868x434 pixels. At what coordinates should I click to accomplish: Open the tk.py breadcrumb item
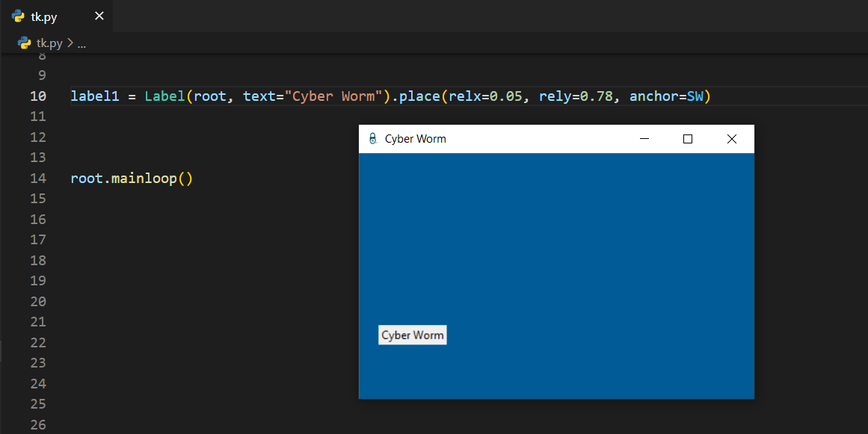[49, 43]
